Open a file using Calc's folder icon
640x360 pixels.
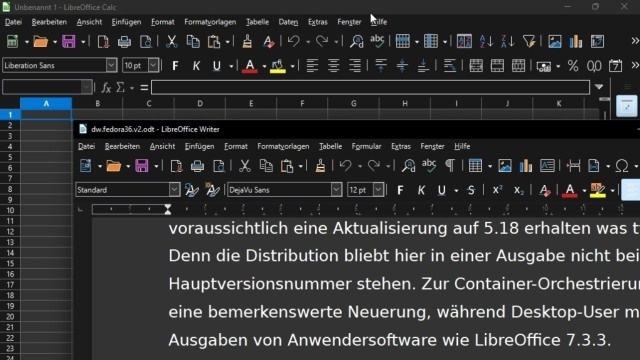[x=40, y=41]
